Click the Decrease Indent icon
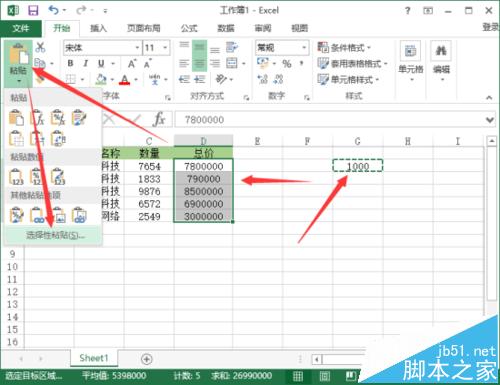 pyautogui.click(x=184, y=79)
